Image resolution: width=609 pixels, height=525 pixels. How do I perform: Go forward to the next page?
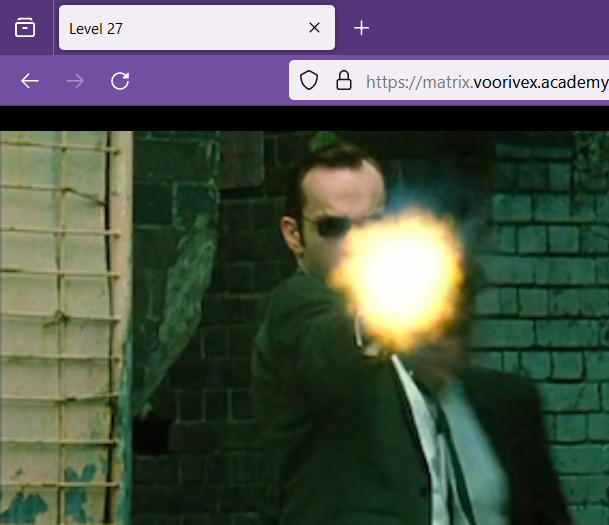click(75, 81)
